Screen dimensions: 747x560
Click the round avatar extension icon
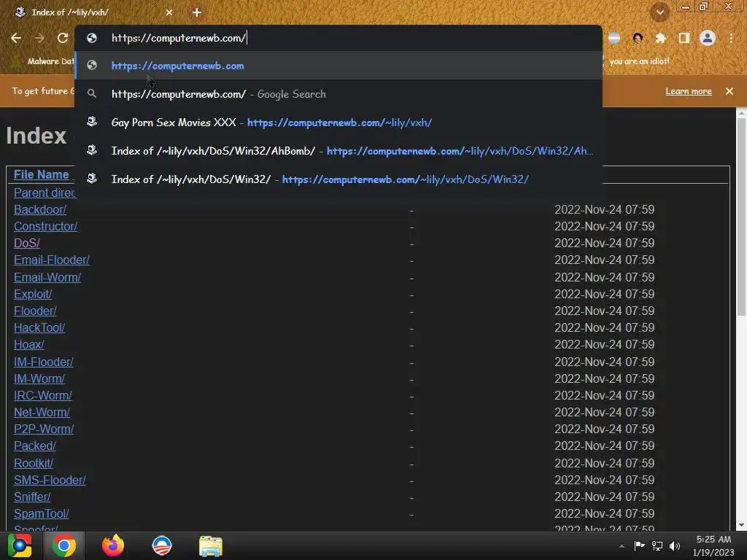(638, 38)
